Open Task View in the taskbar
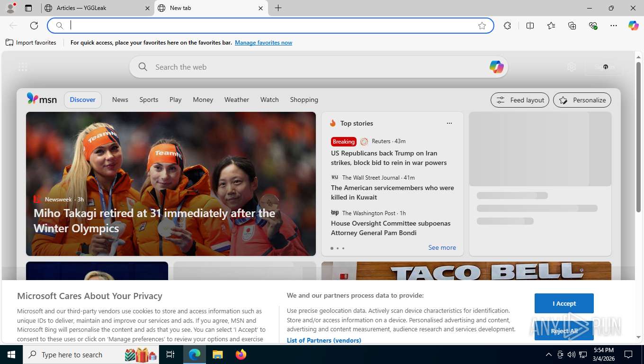Screen dimensions: 644x364 [x=170, y=355]
